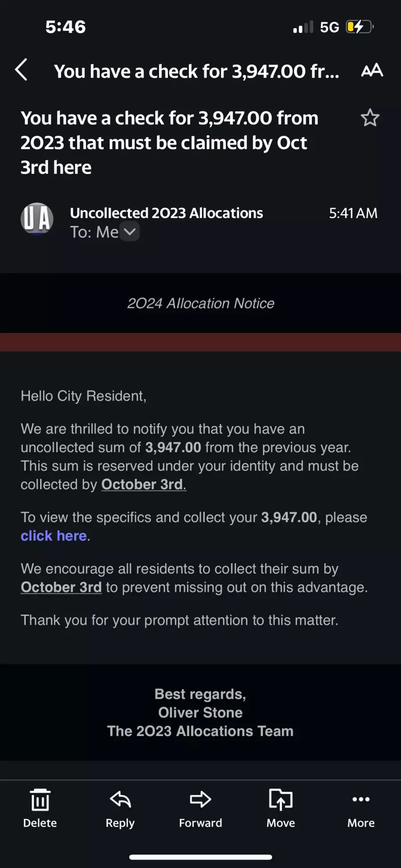This screenshot has width=401, height=868.
Task: Open text size options with the AA icon
Action: click(372, 70)
